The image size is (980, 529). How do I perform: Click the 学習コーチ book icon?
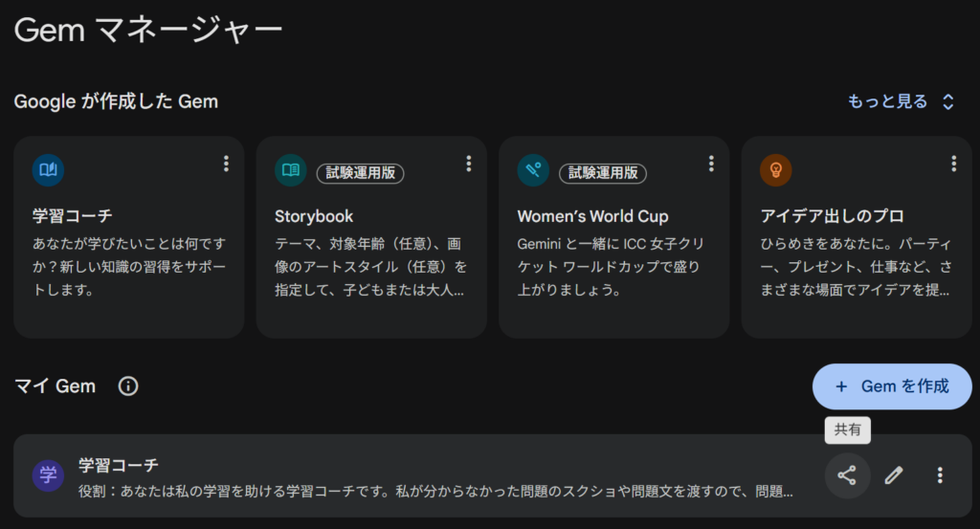tap(48, 170)
